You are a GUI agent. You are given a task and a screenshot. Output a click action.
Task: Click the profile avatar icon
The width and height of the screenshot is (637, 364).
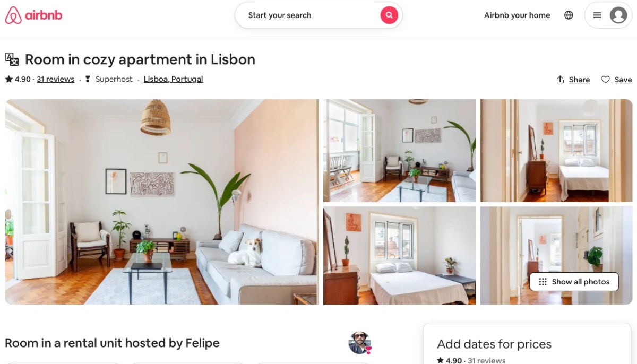point(618,15)
